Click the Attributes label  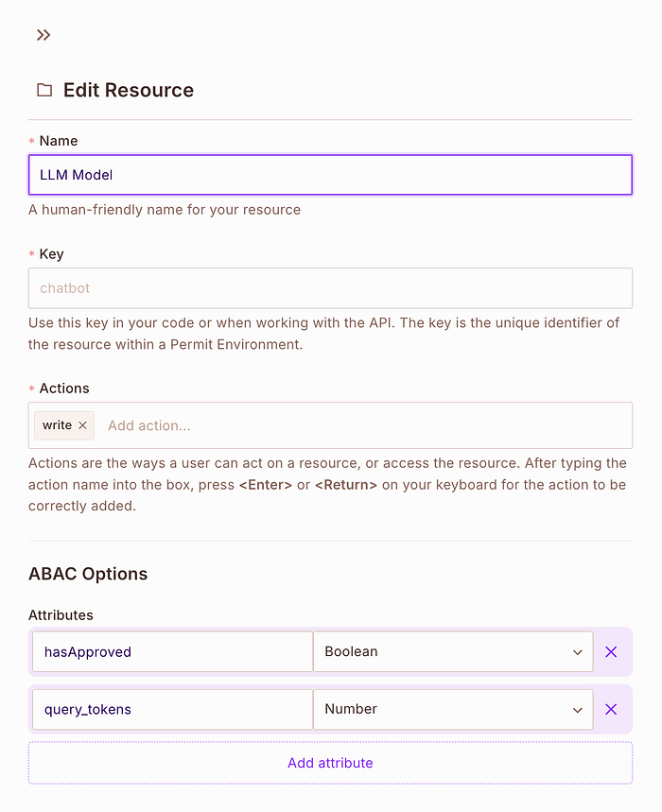click(61, 614)
